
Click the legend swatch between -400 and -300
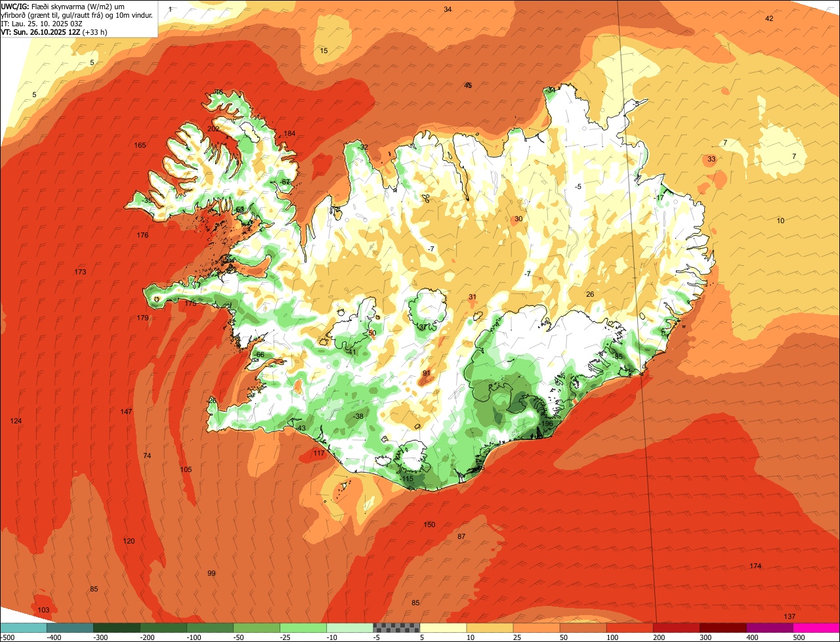coord(70,628)
